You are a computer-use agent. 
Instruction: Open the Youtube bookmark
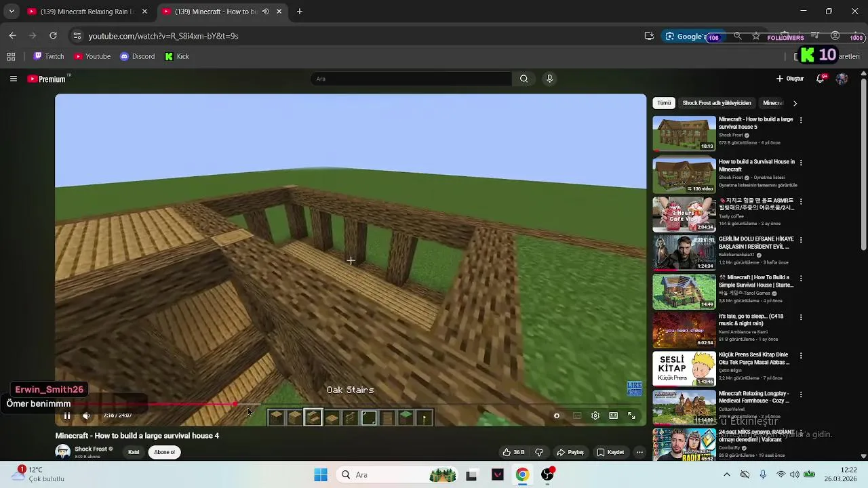(92, 57)
